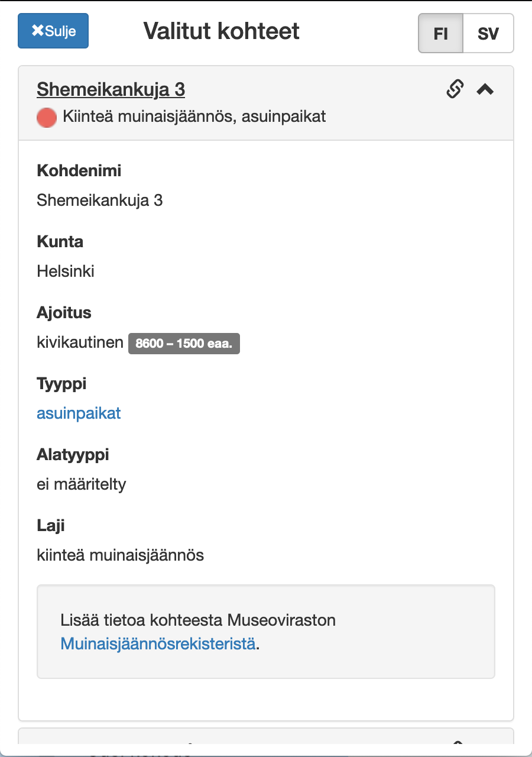Image resolution: width=532 pixels, height=757 pixels.
Task: Click the Lisää tietoa kohteesta info text
Action: pyautogui.click(x=198, y=620)
